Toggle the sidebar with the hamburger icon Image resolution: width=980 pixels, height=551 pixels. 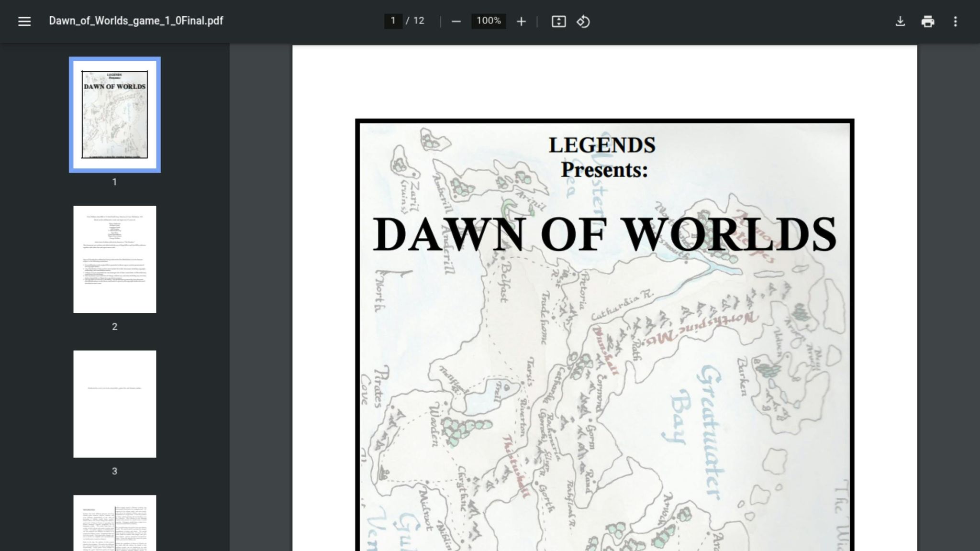24,22
